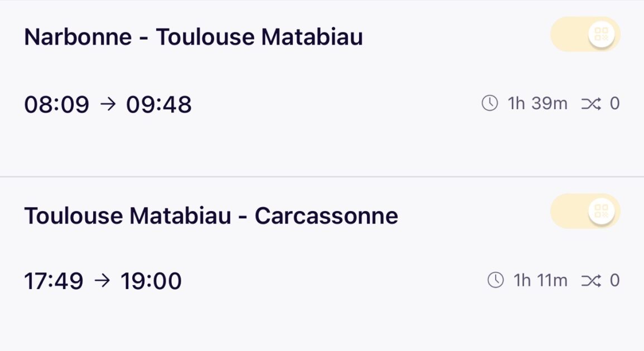Click the clock icon beside 1h 11m

click(x=495, y=280)
